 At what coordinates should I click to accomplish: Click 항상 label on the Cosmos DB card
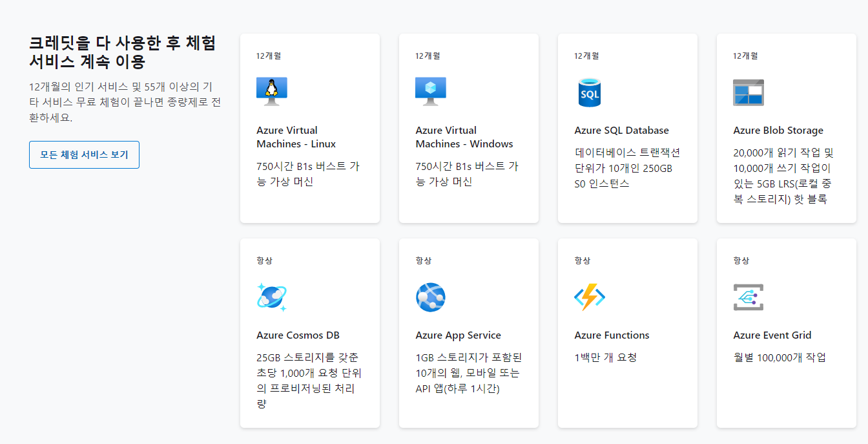(264, 260)
